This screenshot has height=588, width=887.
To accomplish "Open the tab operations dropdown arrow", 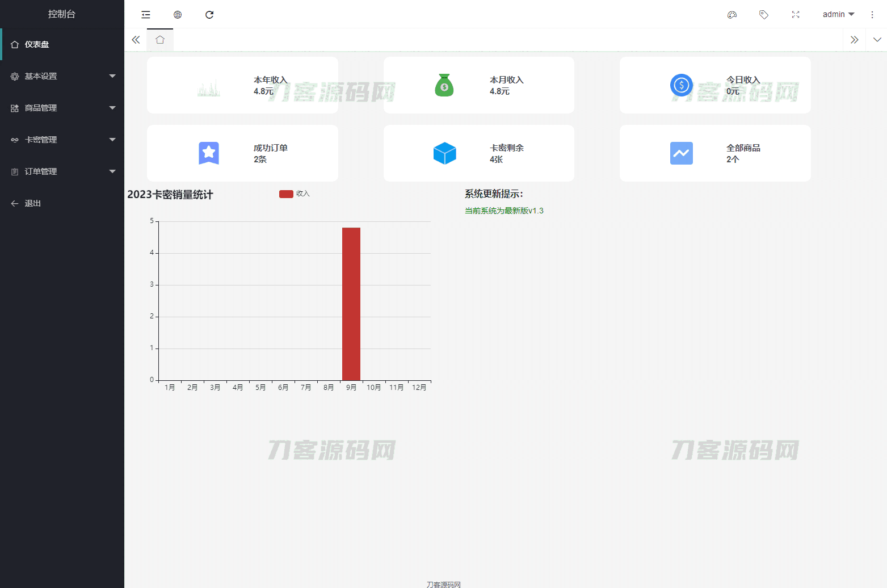I will point(877,40).
